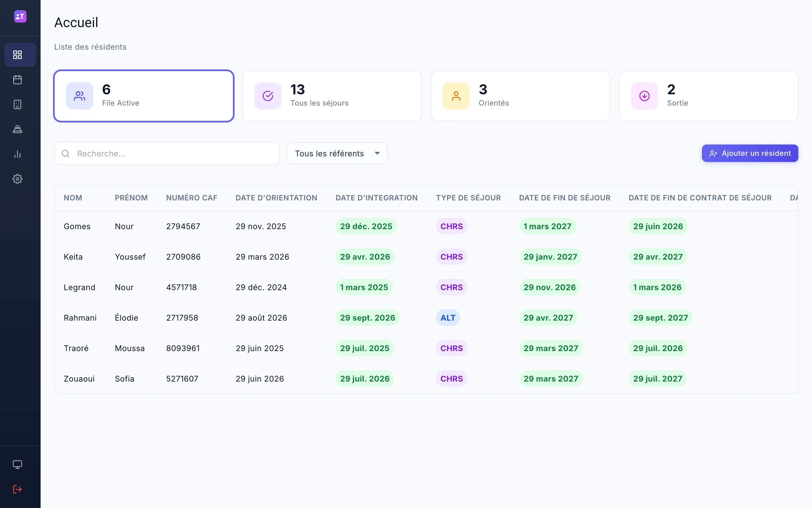Image resolution: width=812 pixels, height=508 pixels.
Task: Open the dashboard grid icon in sidebar
Action: tap(17, 55)
